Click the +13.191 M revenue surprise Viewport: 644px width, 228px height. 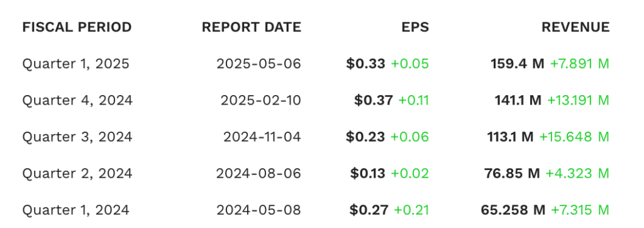pyautogui.click(x=579, y=100)
